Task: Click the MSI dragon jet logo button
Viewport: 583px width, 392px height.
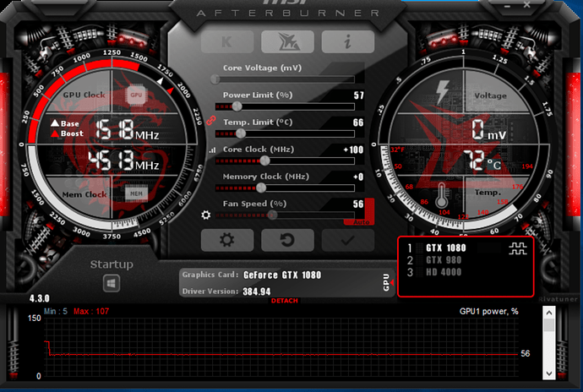Action: coord(287,41)
